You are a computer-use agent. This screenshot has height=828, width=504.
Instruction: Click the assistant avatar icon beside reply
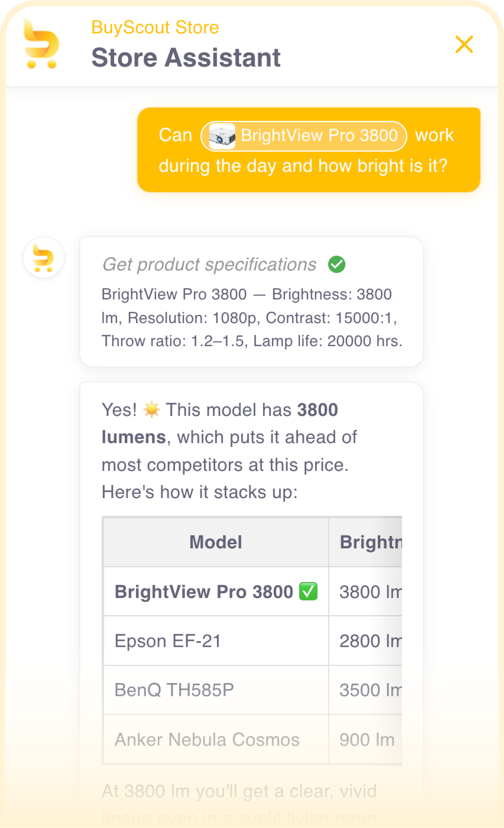pyautogui.click(x=44, y=257)
